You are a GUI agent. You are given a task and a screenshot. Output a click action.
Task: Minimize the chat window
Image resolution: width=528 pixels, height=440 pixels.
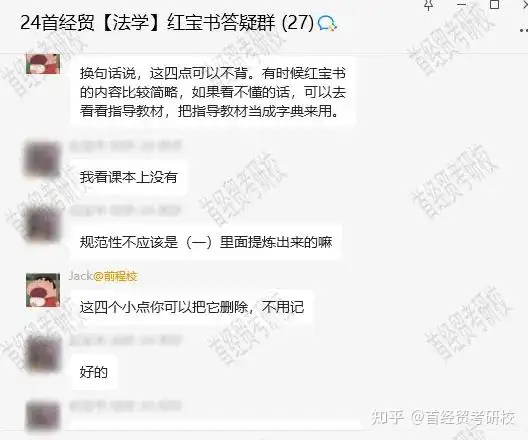(461, 4)
